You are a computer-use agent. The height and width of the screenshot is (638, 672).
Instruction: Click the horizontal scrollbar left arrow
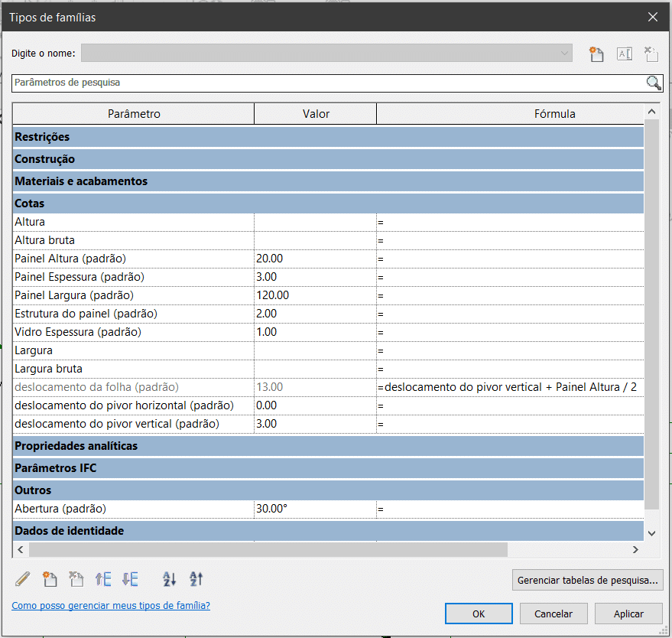pos(20,550)
